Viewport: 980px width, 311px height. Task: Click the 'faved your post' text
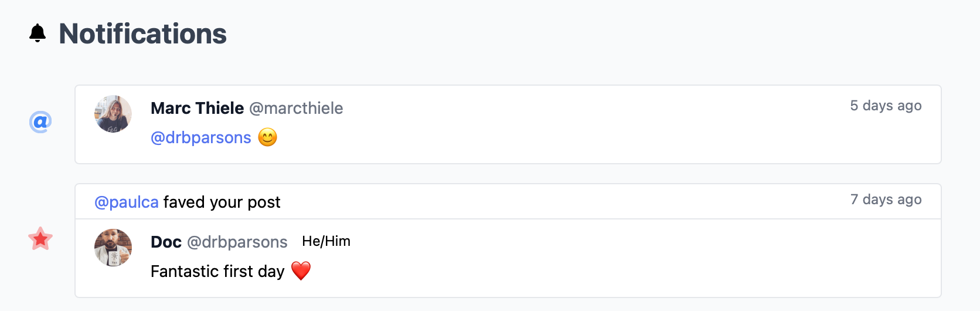222,202
